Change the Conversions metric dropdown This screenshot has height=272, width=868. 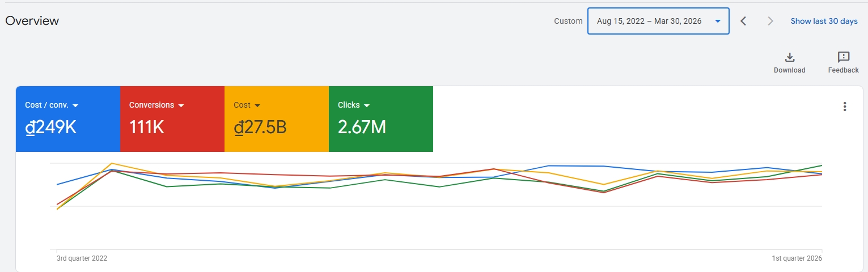pos(157,105)
